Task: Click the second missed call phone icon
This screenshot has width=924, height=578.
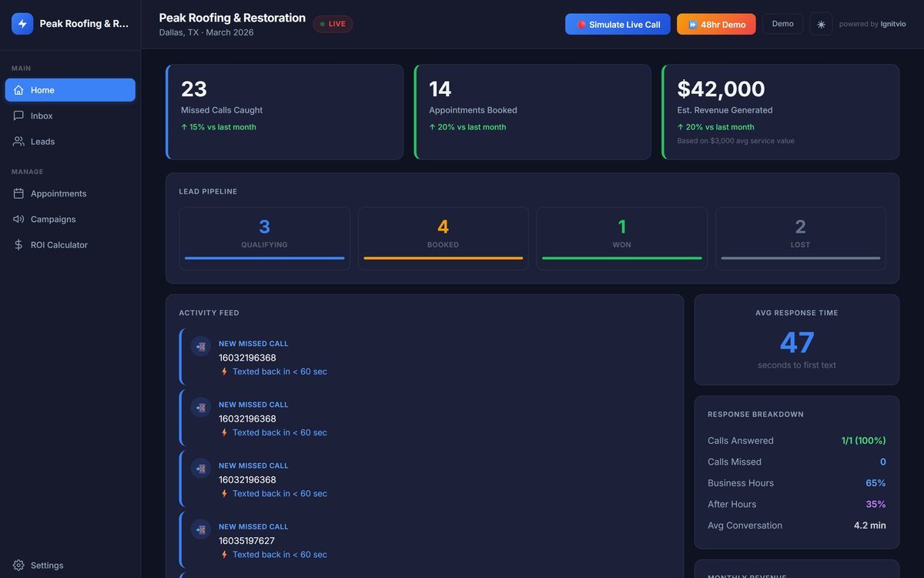Action: click(201, 408)
